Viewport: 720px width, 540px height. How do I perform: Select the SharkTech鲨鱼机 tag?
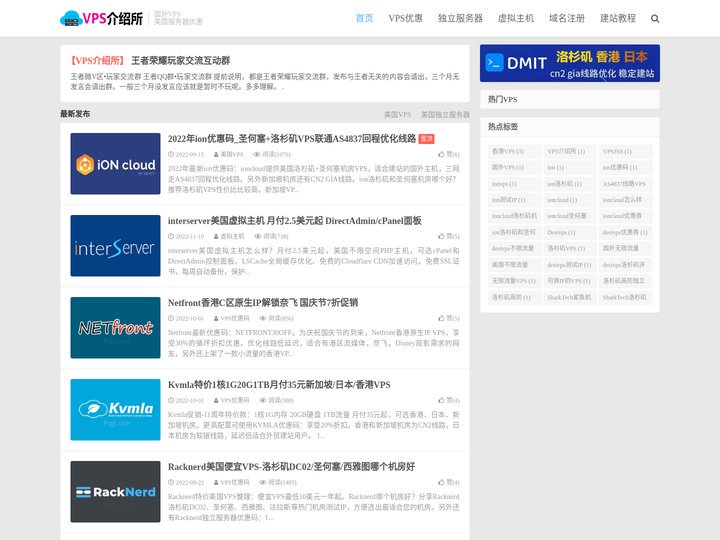tap(569, 297)
